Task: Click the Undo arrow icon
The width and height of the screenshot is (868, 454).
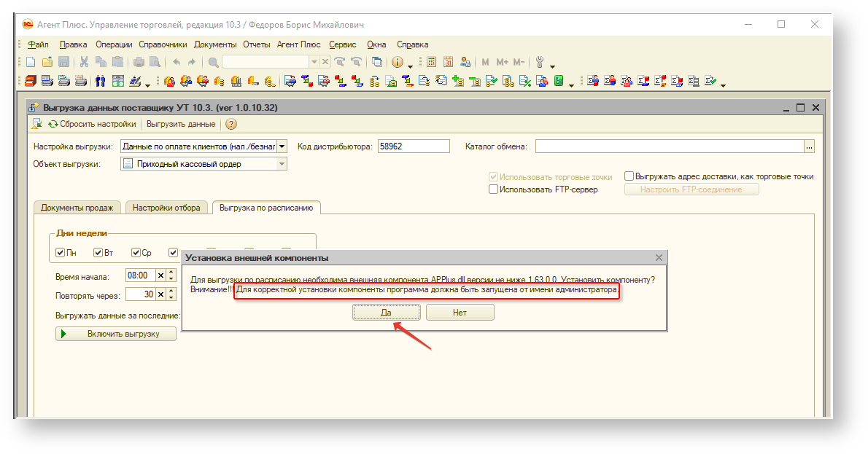Action: coord(177,62)
